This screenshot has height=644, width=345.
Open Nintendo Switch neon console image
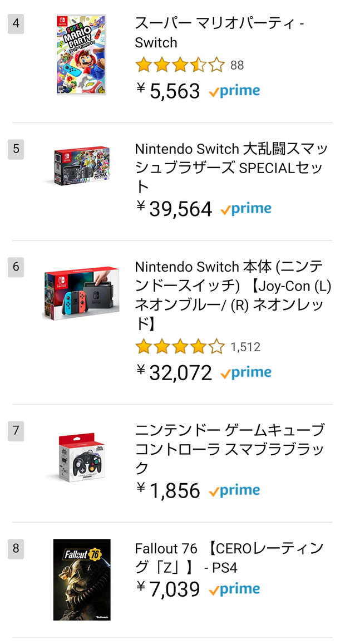click(81, 294)
